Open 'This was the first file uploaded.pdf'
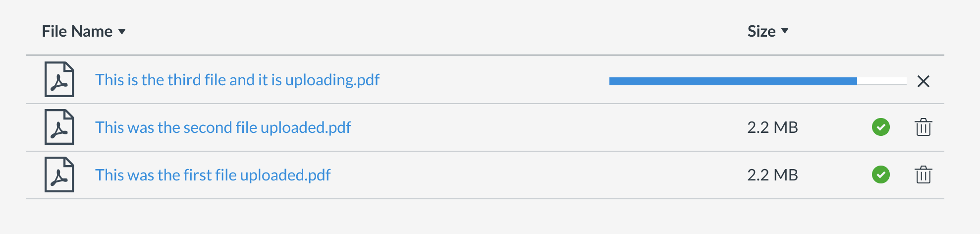 click(x=213, y=175)
